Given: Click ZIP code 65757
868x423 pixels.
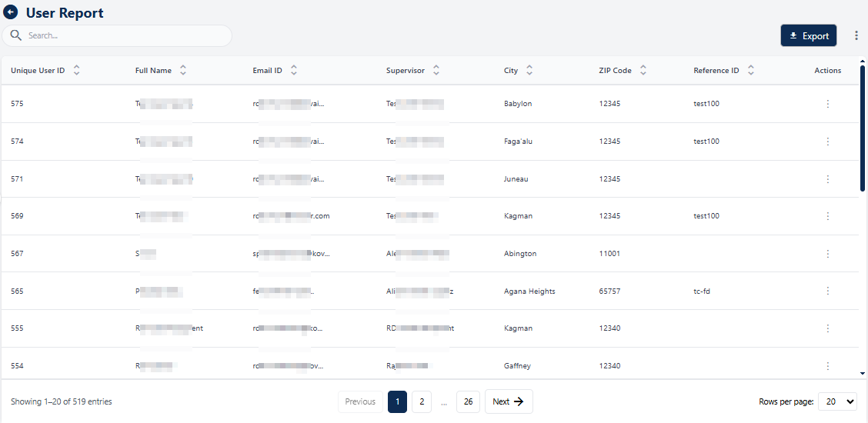Looking at the screenshot, I should (609, 291).
